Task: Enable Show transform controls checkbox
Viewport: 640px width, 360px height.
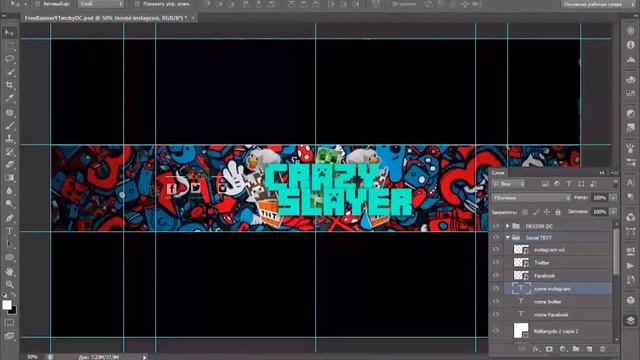Action: 137,4
